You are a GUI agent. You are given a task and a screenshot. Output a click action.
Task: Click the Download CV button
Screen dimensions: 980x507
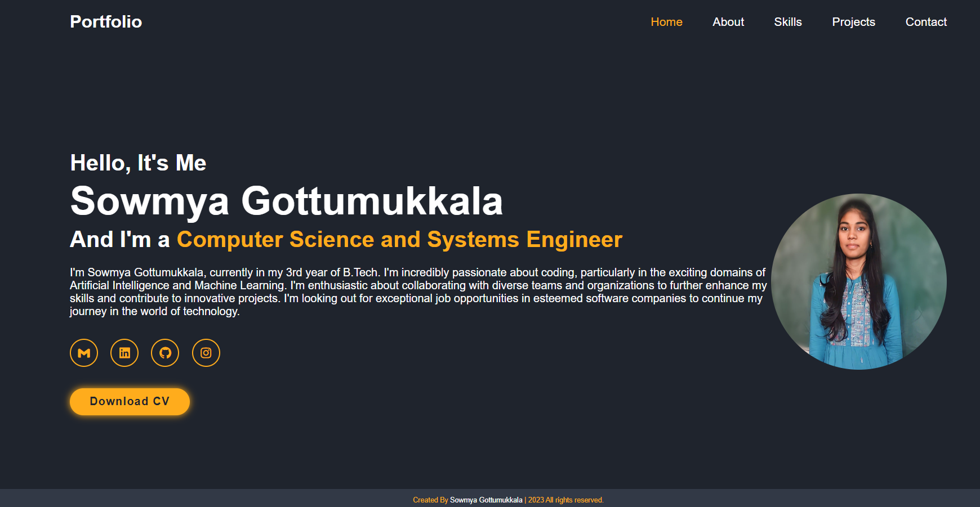coord(130,401)
